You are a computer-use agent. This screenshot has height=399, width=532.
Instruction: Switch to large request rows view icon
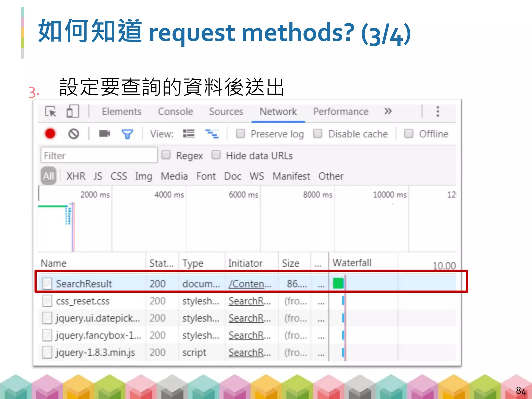(189, 134)
